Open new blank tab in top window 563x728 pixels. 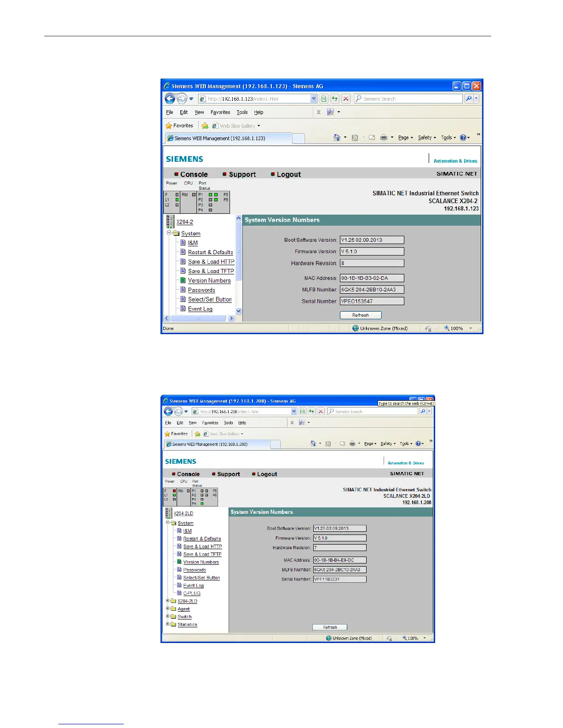(299, 138)
